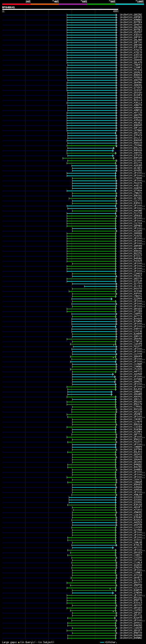Select the UniRef100_P61977 label
The image size is (146, 644).
131,347
